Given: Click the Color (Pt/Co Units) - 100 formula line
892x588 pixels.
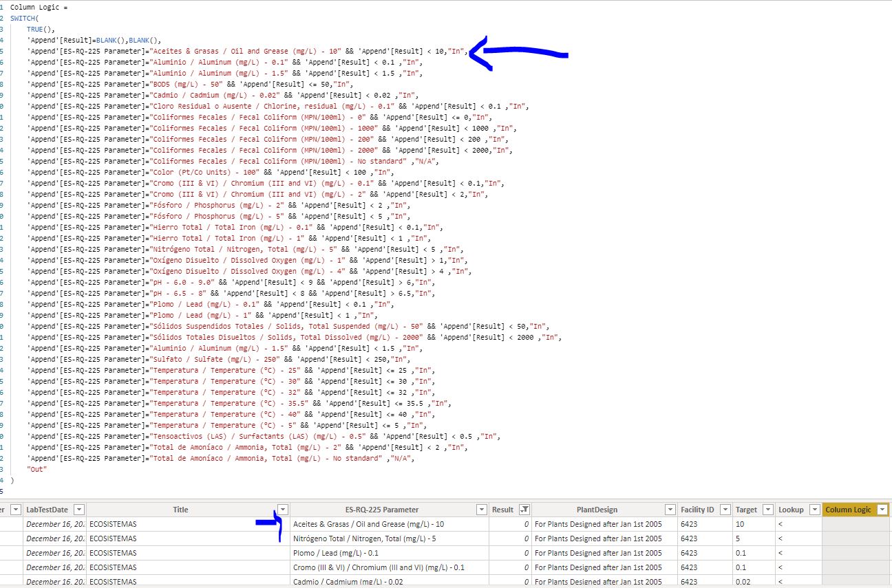Looking at the screenshot, I should (x=210, y=172).
